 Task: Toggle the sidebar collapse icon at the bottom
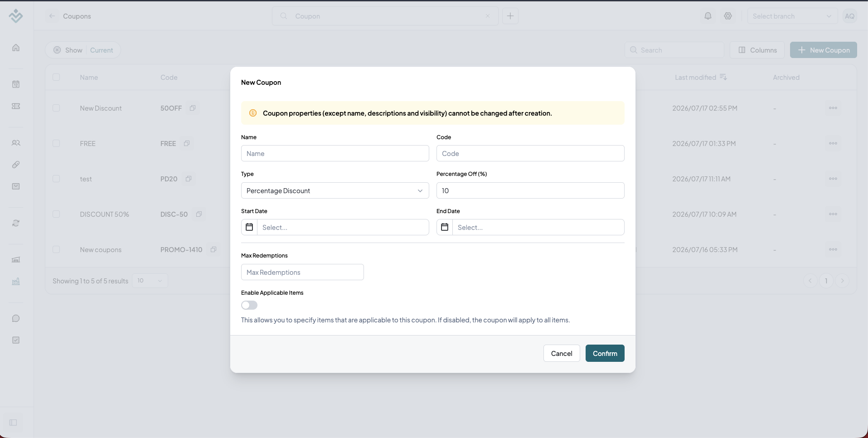pos(13,423)
